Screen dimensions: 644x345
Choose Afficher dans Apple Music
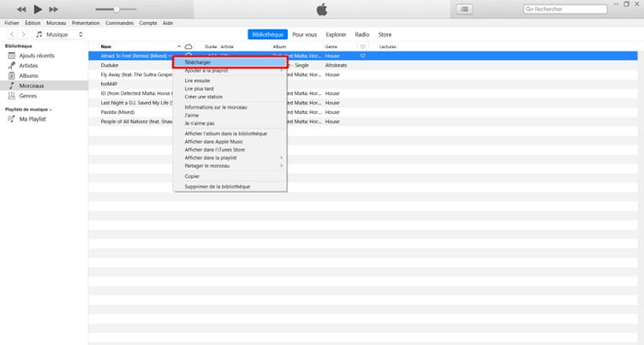[230, 142]
